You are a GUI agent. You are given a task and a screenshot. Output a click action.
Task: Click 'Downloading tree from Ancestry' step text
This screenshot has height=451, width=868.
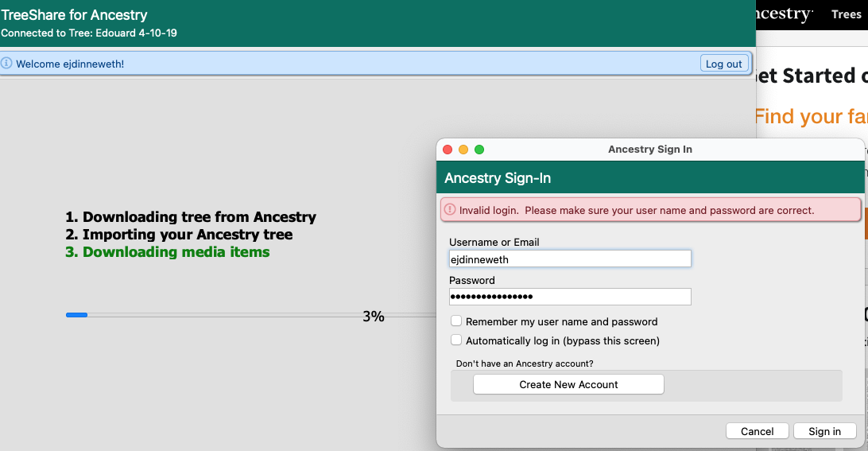(x=191, y=216)
